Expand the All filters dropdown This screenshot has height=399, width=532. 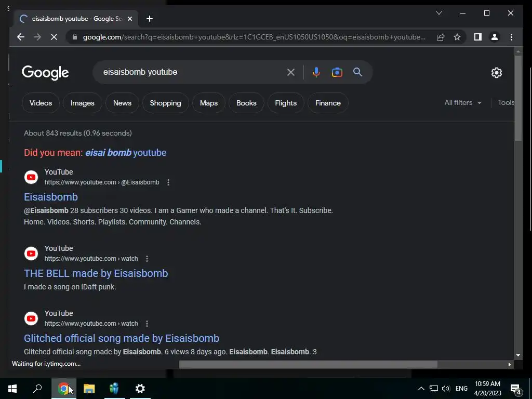coord(463,102)
